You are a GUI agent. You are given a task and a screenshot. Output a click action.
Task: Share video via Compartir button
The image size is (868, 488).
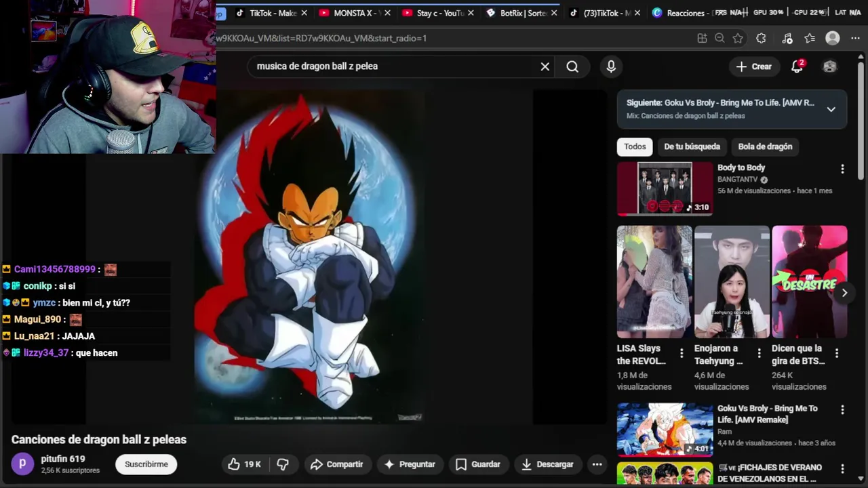tap(337, 464)
